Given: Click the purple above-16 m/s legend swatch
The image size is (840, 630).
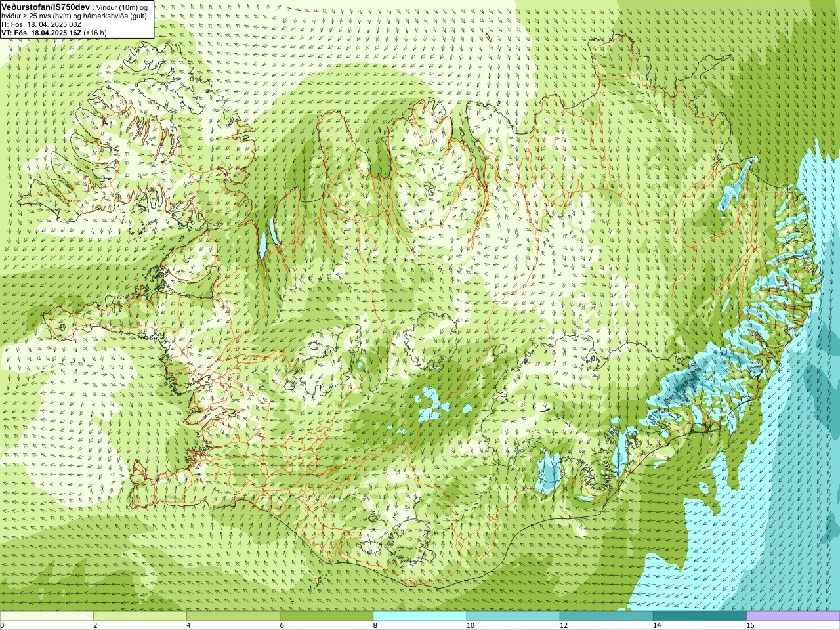Looking at the screenshot, I should pos(793,616).
